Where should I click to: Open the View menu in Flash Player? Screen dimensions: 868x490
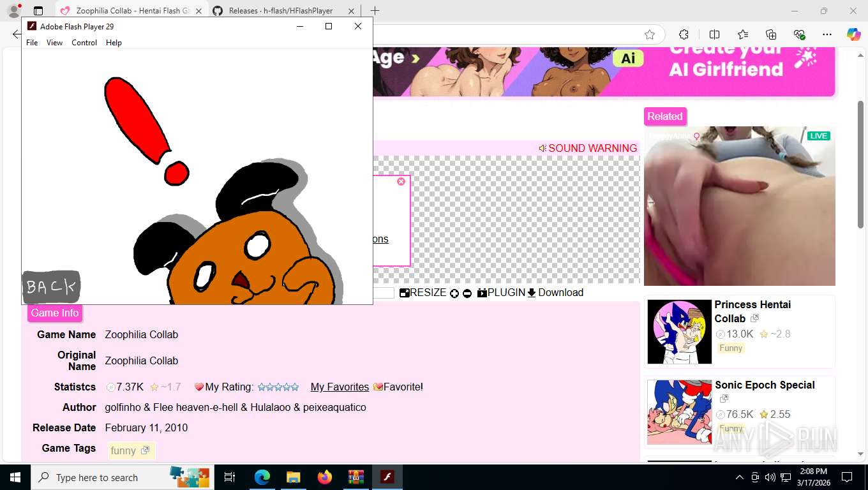point(54,43)
